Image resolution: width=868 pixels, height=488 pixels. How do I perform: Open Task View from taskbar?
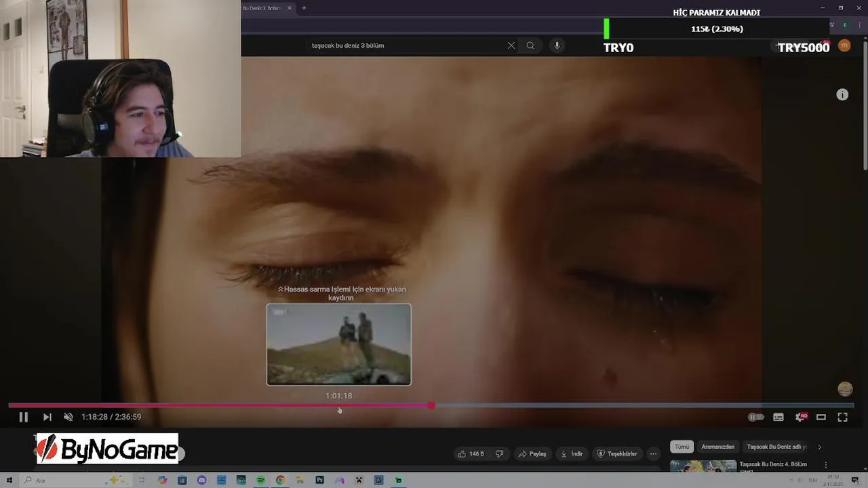(142, 481)
